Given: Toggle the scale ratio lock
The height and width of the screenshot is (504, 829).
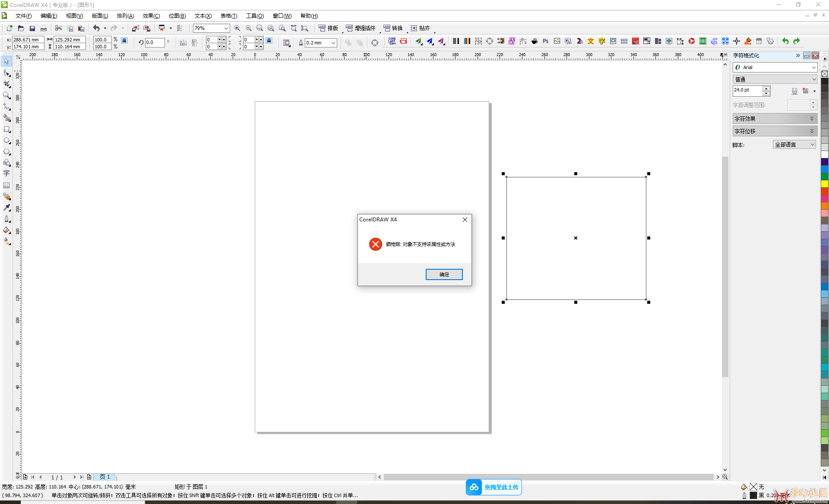Looking at the screenshot, I should (124, 40).
